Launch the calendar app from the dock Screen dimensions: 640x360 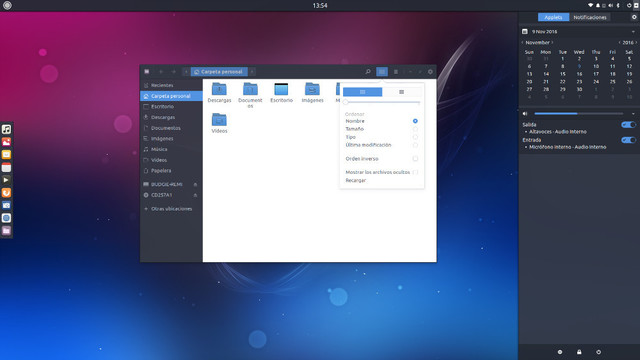point(6,167)
